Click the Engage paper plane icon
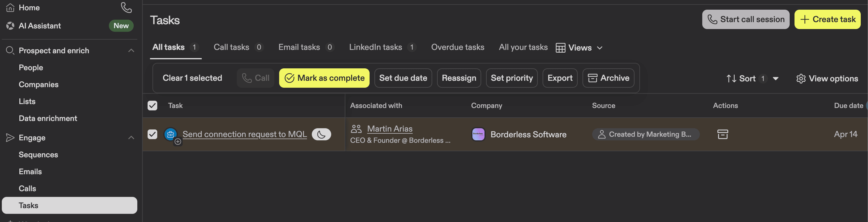This screenshot has width=868, height=222. (x=10, y=138)
